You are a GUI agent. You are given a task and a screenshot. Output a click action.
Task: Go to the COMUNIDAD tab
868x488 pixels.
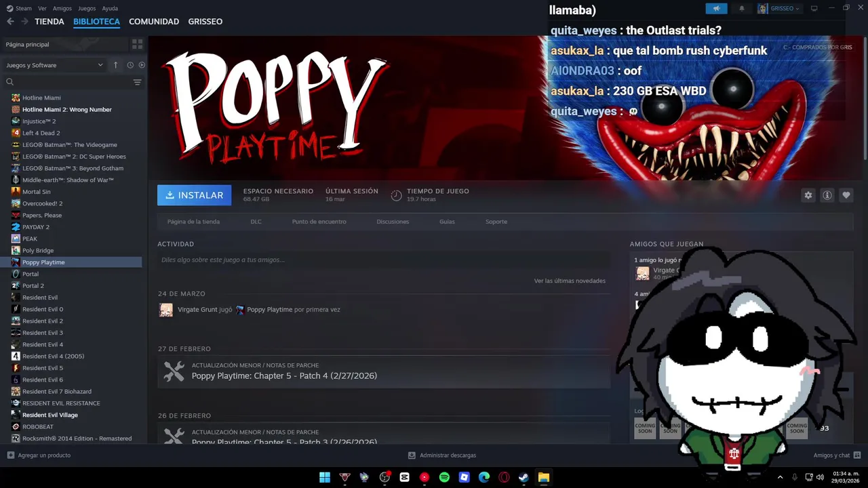[154, 22]
